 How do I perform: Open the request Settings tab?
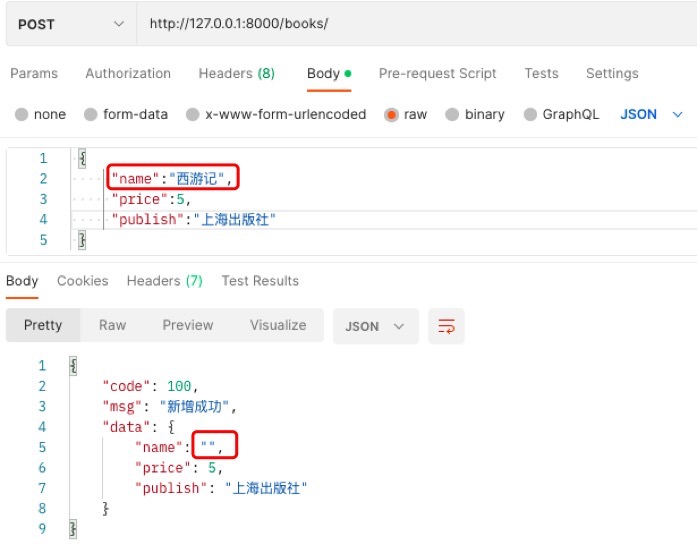tap(611, 73)
